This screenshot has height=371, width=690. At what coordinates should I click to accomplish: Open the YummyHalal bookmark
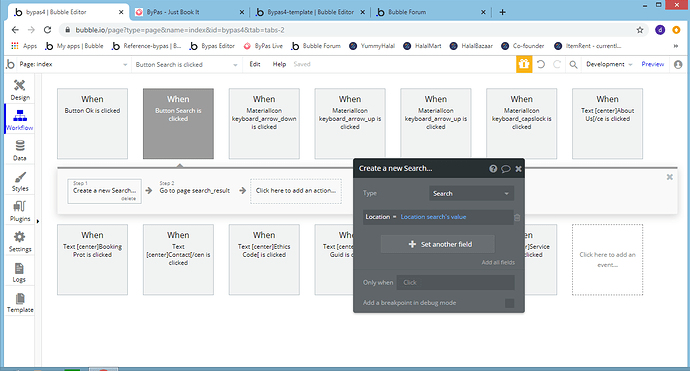click(x=372, y=46)
